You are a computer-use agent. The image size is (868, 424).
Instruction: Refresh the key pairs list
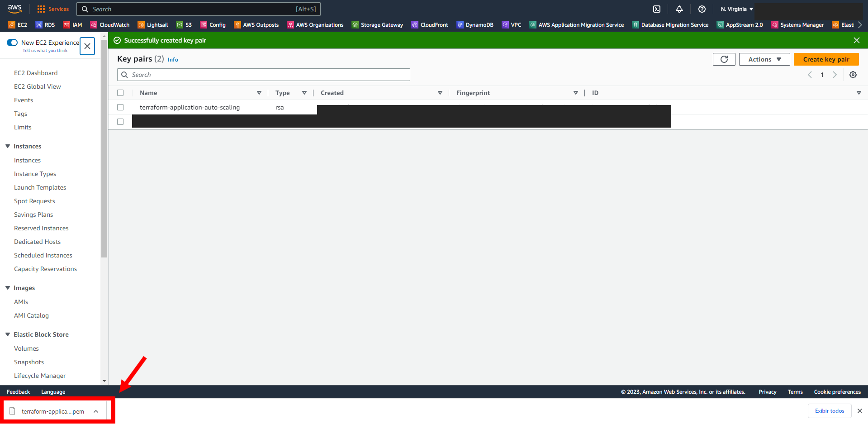point(724,59)
